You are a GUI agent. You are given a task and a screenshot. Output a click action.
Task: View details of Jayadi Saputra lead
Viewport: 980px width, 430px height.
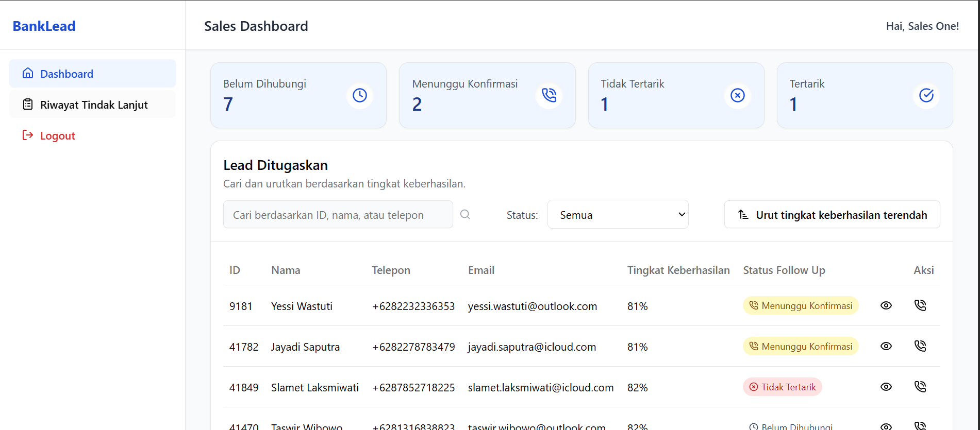[886, 346]
